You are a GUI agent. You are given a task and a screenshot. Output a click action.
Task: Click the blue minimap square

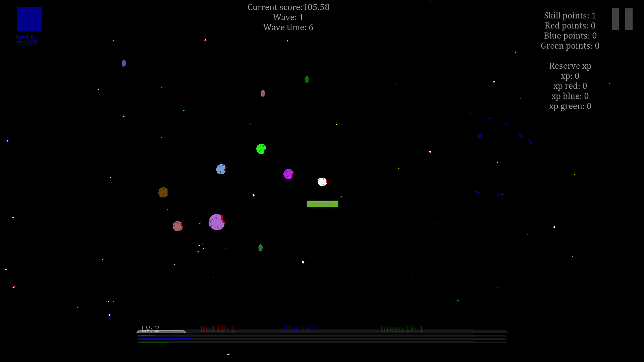pyautogui.click(x=29, y=19)
